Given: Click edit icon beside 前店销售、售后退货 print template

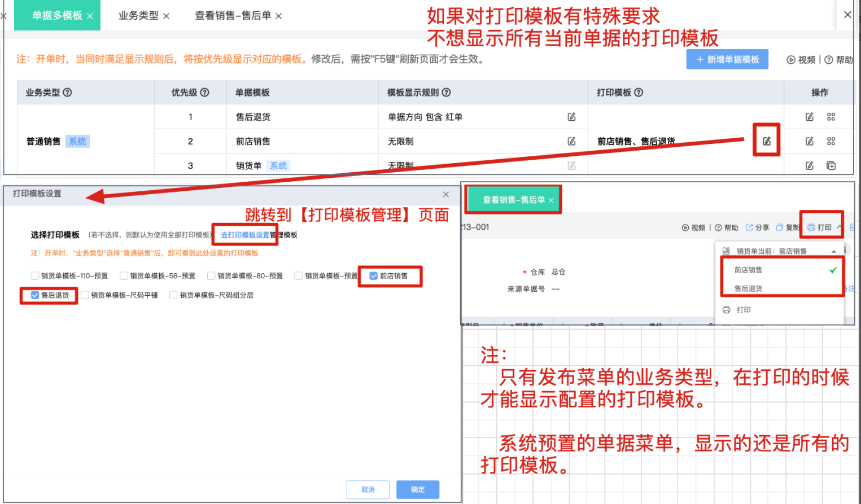Looking at the screenshot, I should click(x=766, y=141).
